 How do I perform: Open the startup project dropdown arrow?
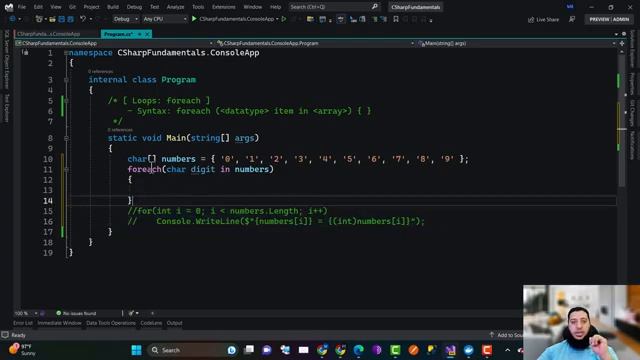tap(277, 19)
